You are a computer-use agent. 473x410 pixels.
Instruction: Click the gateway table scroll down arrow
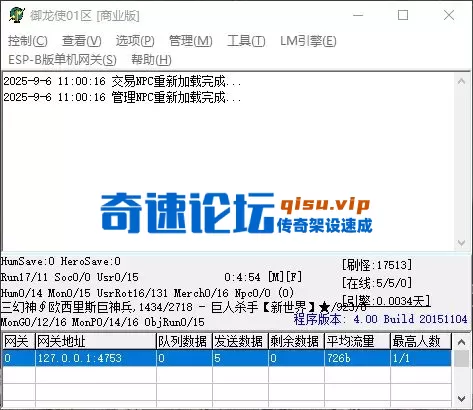(x=461, y=398)
